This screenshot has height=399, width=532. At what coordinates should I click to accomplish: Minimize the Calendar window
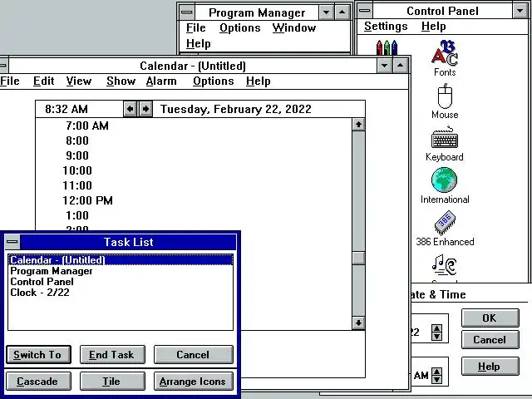(385, 65)
